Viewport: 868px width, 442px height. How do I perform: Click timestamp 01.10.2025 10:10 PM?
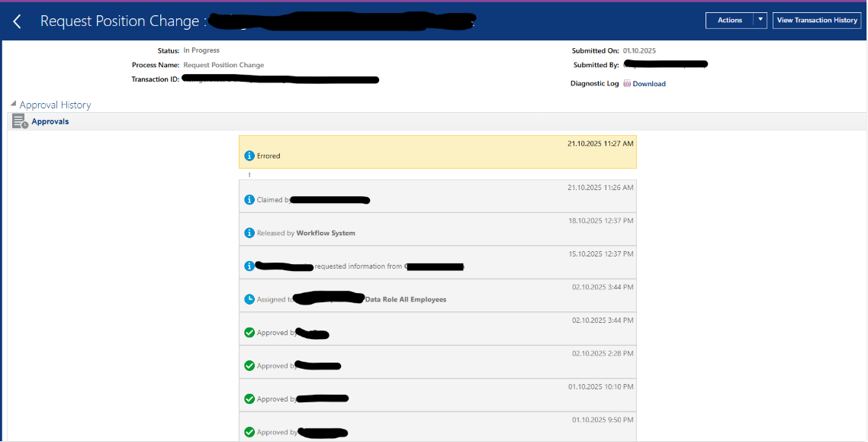coord(602,386)
